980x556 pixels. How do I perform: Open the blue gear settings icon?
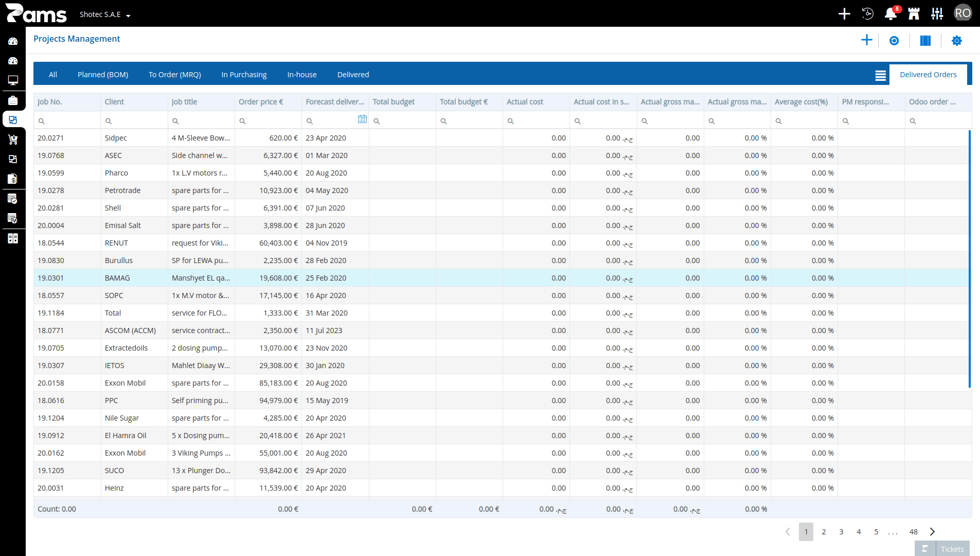click(957, 41)
